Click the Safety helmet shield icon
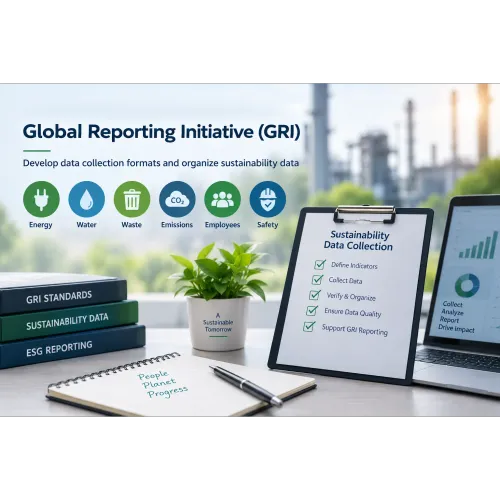This screenshot has width=500, height=500. click(x=268, y=199)
